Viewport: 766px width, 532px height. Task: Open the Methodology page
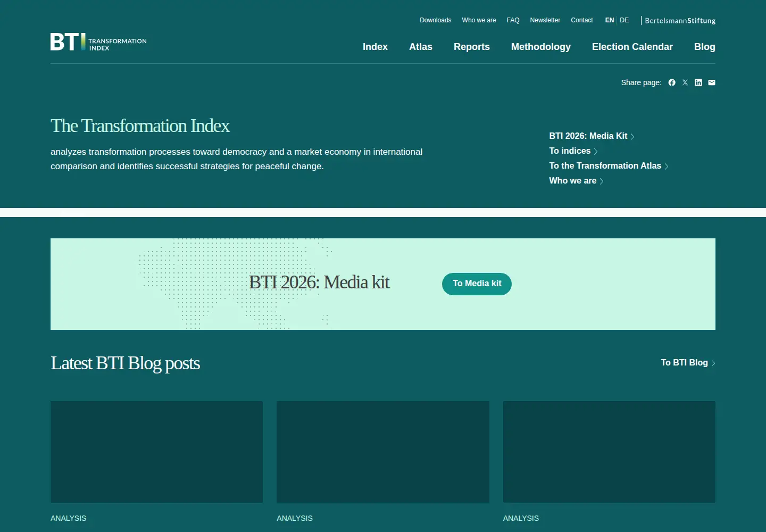point(541,47)
